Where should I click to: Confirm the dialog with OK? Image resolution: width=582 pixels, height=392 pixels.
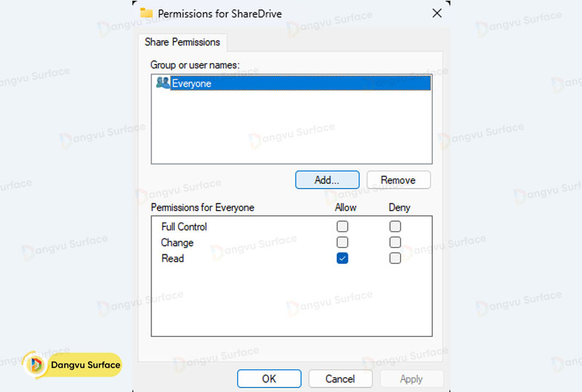pos(268,378)
